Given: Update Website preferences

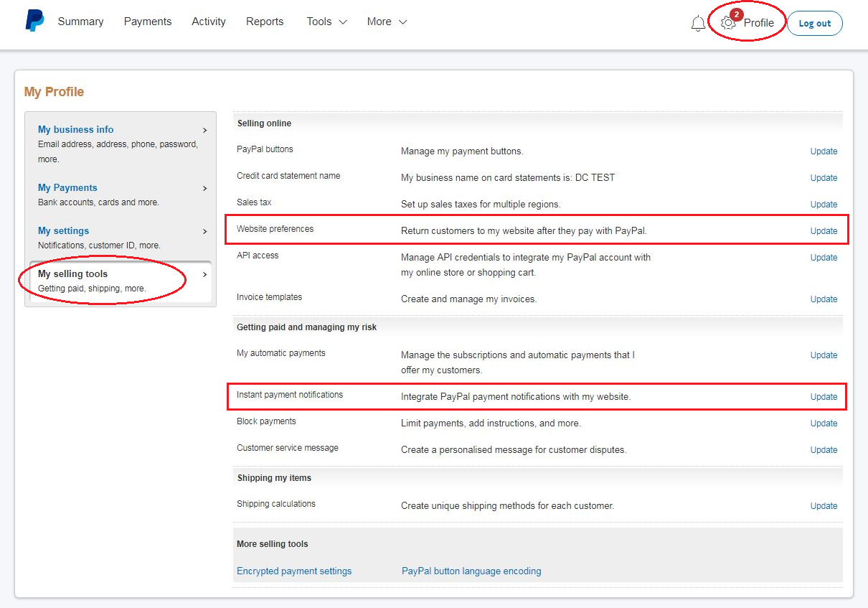Looking at the screenshot, I should pyautogui.click(x=824, y=231).
